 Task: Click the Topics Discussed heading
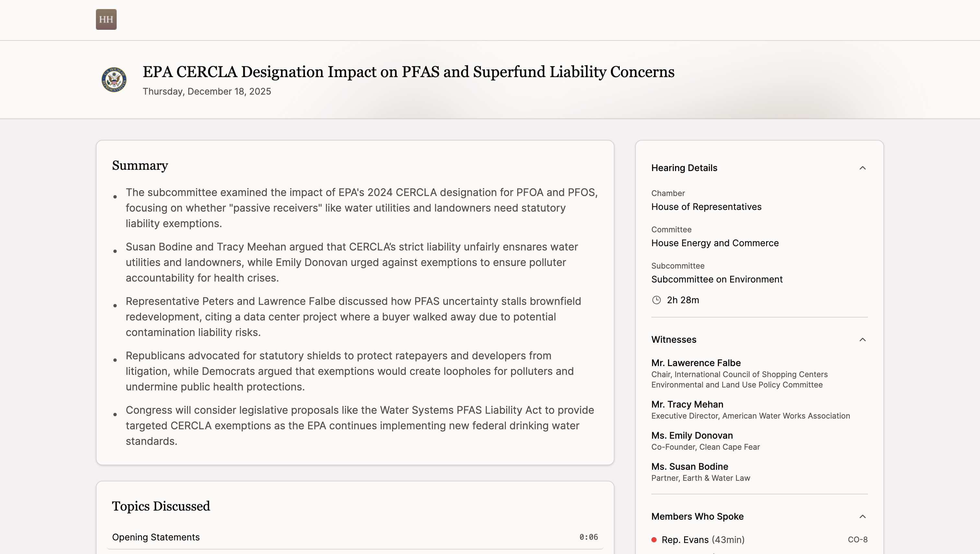161,506
